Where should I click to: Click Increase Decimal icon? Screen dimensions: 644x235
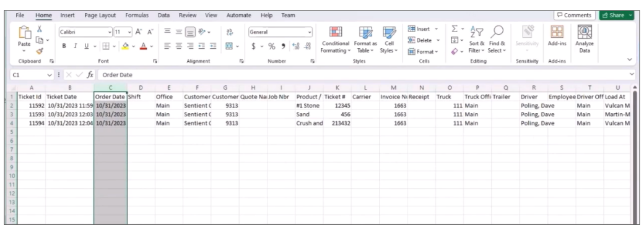295,46
